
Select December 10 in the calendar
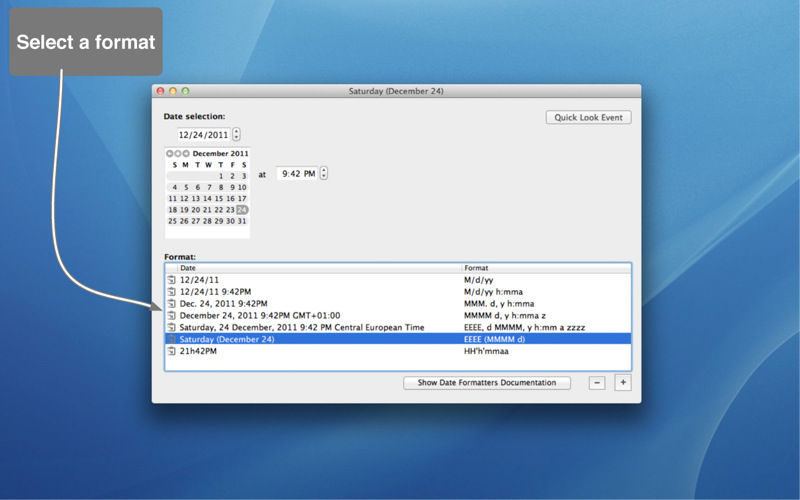pos(242,187)
